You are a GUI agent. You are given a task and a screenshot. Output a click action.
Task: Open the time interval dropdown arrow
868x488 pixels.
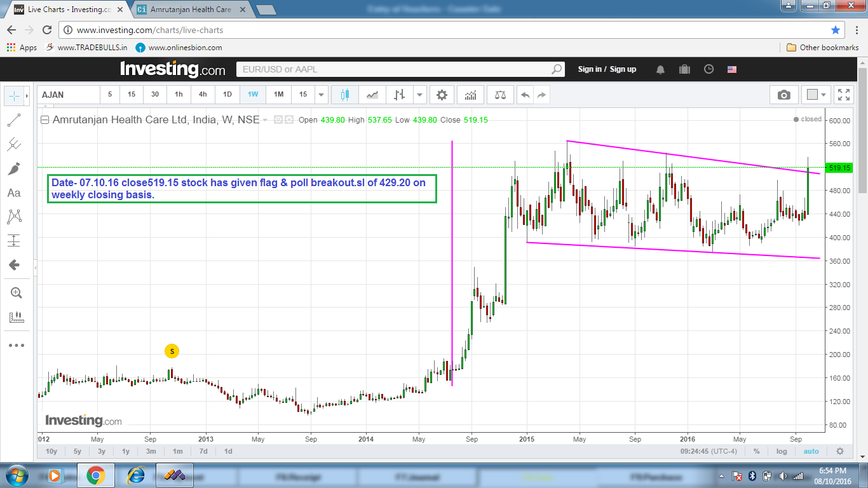tap(322, 95)
